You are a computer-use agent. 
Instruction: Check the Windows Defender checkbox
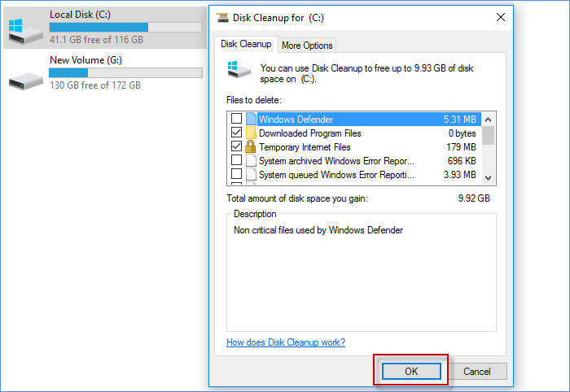236,118
